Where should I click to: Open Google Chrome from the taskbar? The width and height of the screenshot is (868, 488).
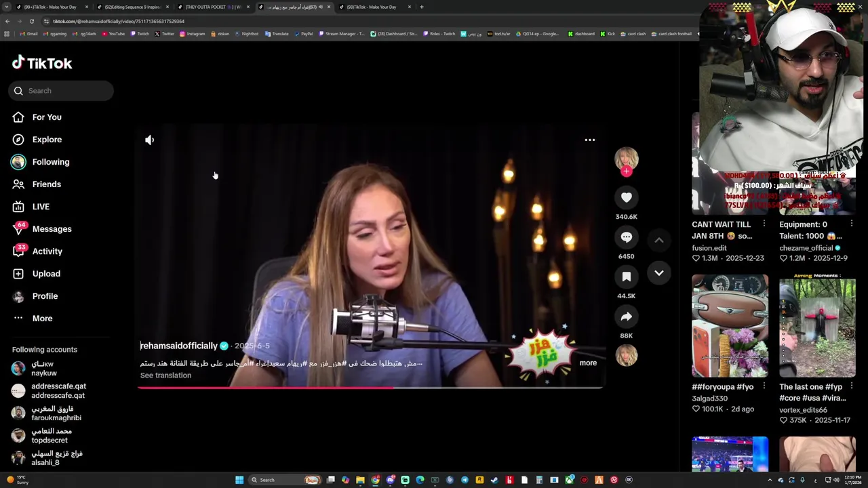pyautogui.click(x=375, y=480)
